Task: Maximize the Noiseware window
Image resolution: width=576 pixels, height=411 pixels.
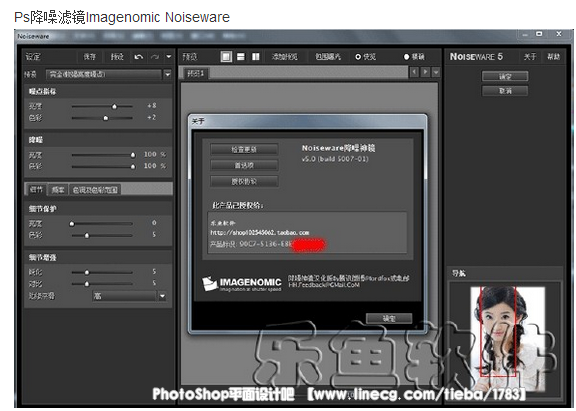Action: (x=539, y=34)
